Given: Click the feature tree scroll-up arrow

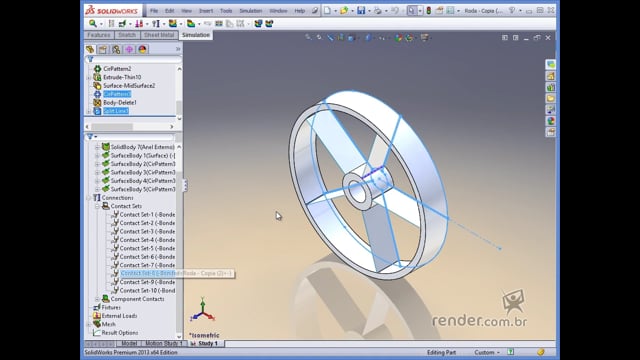Looking at the screenshot, I should click(x=179, y=69).
